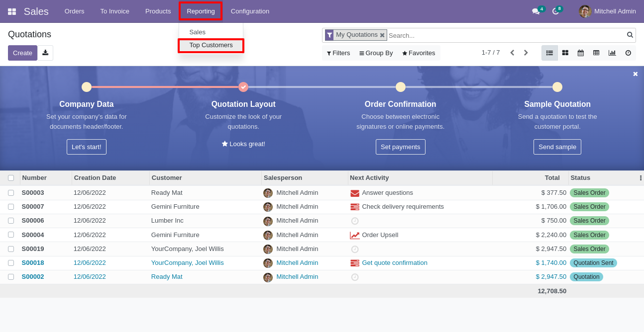Click the Answer questions envelope icon
644x332 pixels.
(355, 193)
